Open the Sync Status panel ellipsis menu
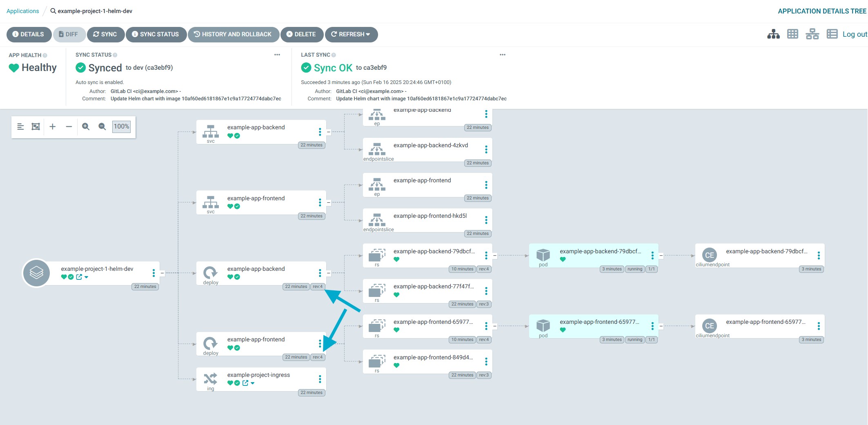 pos(277,55)
